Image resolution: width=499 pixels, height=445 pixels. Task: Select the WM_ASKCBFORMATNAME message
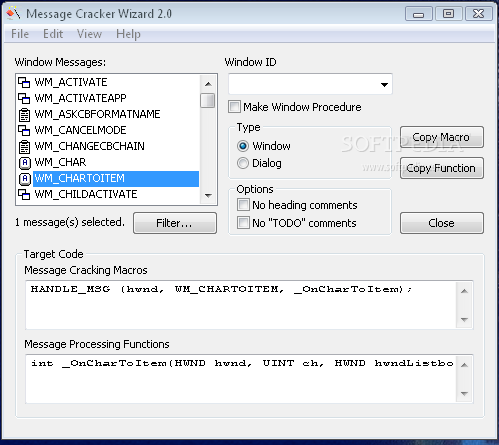click(x=97, y=114)
